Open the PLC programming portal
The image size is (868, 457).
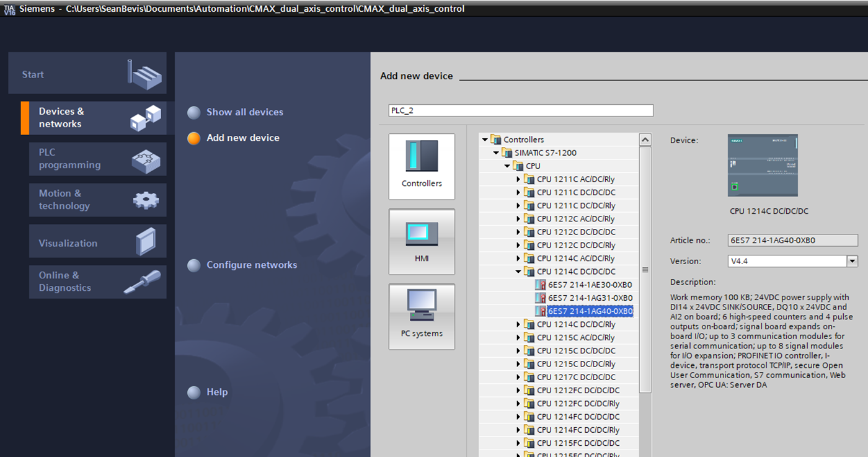click(x=97, y=159)
